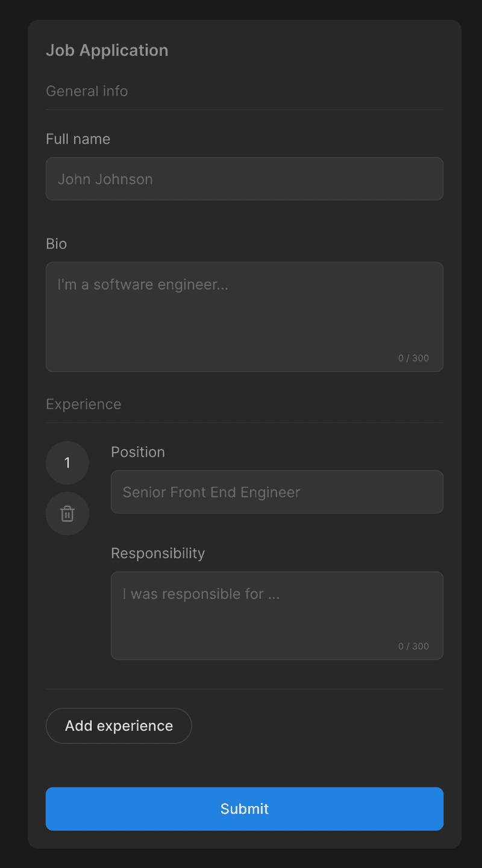Image resolution: width=482 pixels, height=868 pixels.
Task: Click the Position label
Action: 137,452
